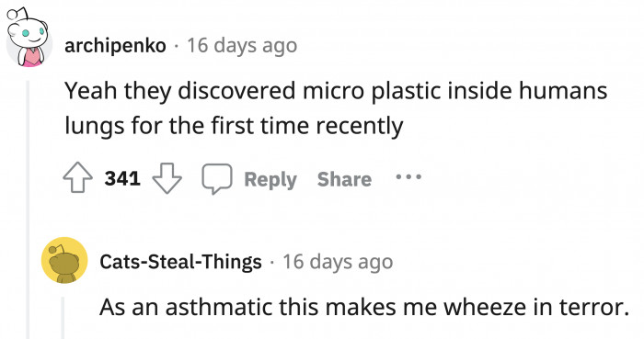
Task: Visit archipenko's user profile link
Action: [x=115, y=46]
